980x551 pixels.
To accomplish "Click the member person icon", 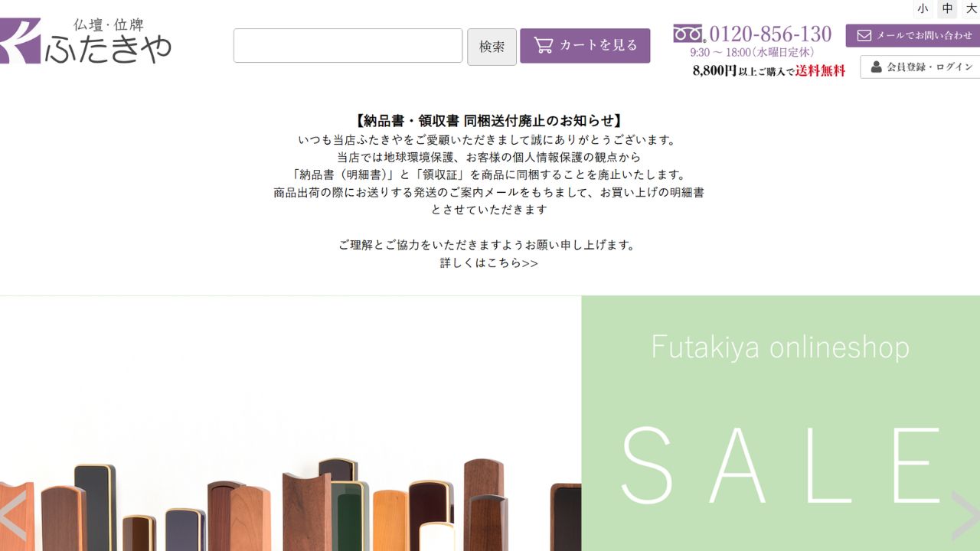I will (876, 67).
